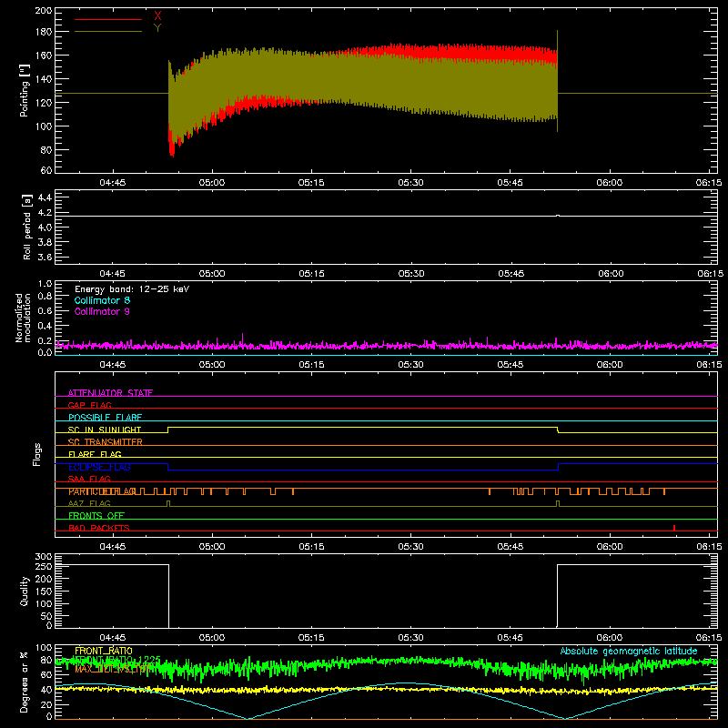Image resolution: width=728 pixels, height=728 pixels.
Task: Click the 'Pointing' vertical axis title
Action: click(x=25, y=90)
